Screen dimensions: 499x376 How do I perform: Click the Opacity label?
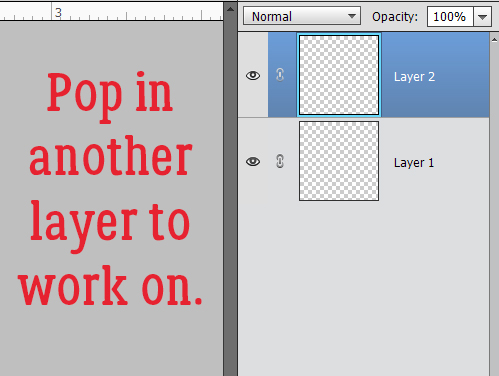coord(395,17)
